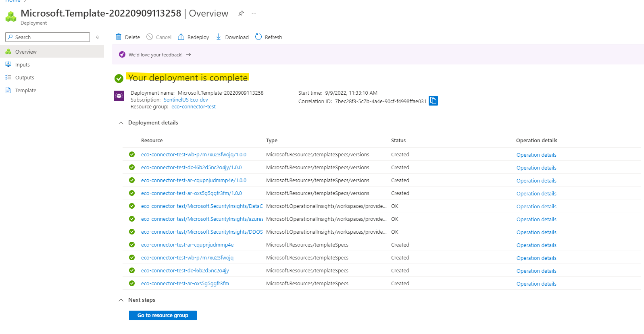This screenshot has height=334, width=644.
Task: Click the Status column header
Action: [x=398, y=141]
